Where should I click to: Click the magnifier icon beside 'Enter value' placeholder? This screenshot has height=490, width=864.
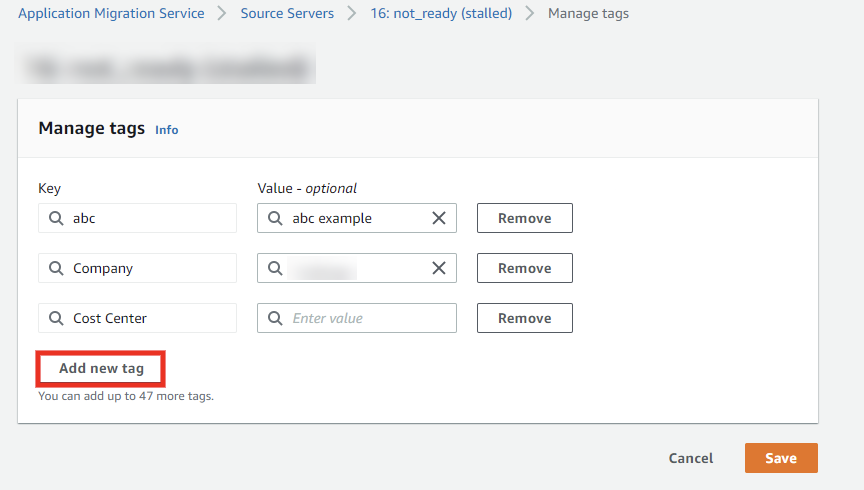(x=275, y=318)
